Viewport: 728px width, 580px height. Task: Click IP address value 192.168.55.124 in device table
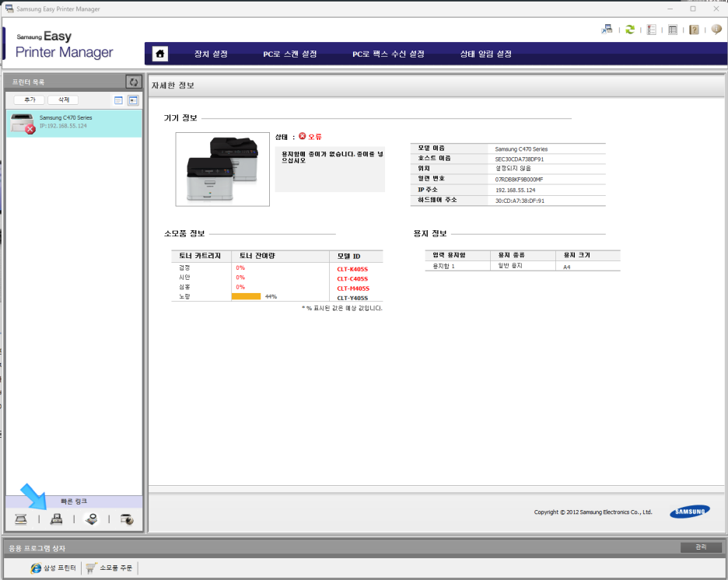(x=515, y=190)
